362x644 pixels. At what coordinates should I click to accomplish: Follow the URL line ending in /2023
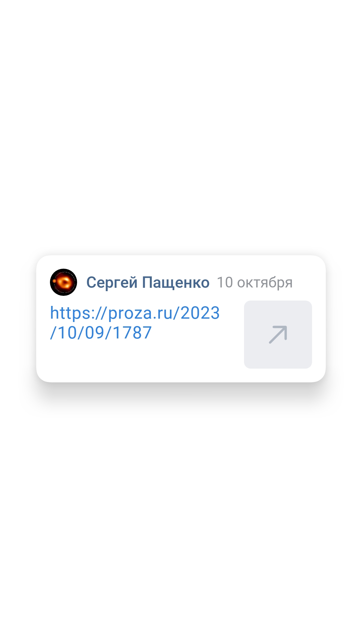[x=135, y=313]
